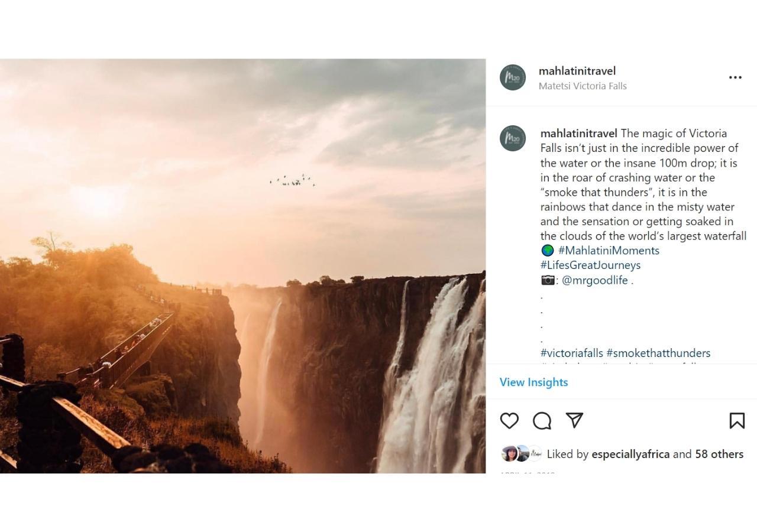Open the #victoriafalls hashtag

click(571, 353)
